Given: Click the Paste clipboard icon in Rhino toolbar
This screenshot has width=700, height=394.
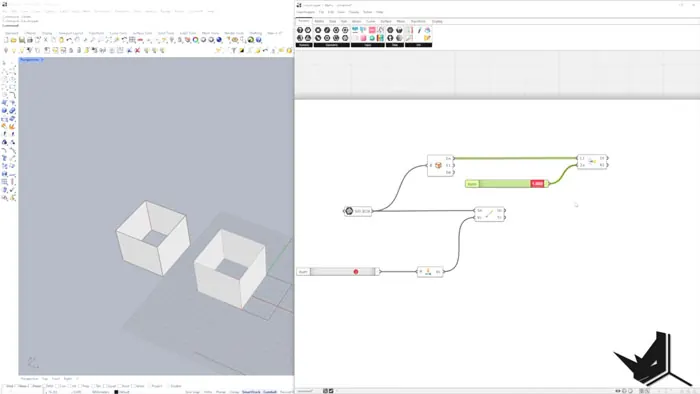Looking at the screenshot, I should pyautogui.click(x=61, y=40).
